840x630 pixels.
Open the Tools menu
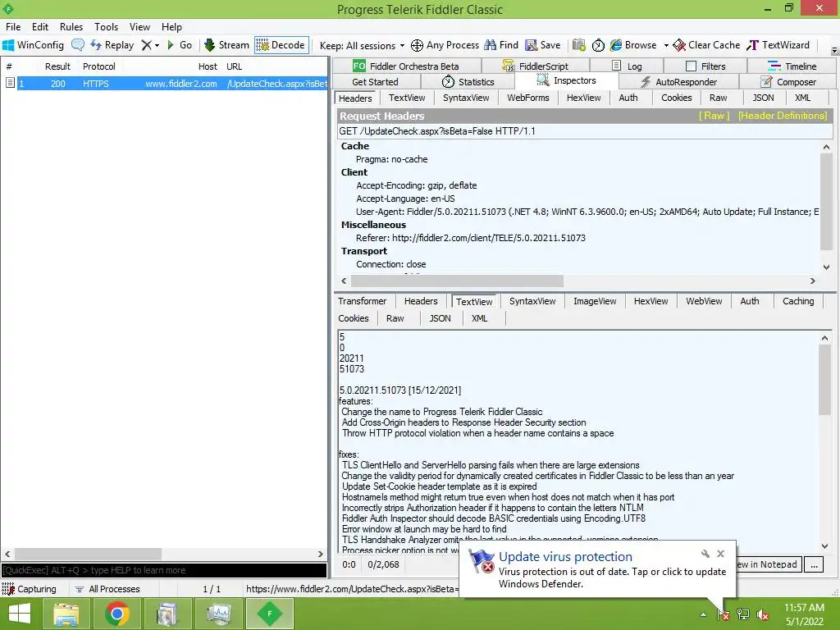pyautogui.click(x=106, y=27)
